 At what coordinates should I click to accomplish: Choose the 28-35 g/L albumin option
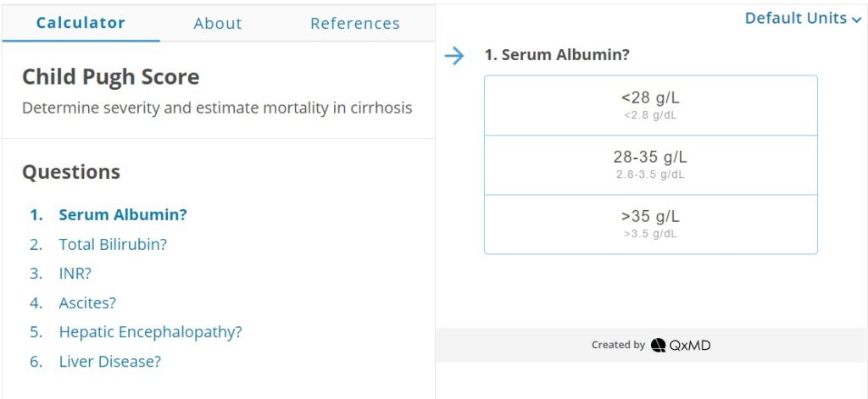pyautogui.click(x=650, y=165)
